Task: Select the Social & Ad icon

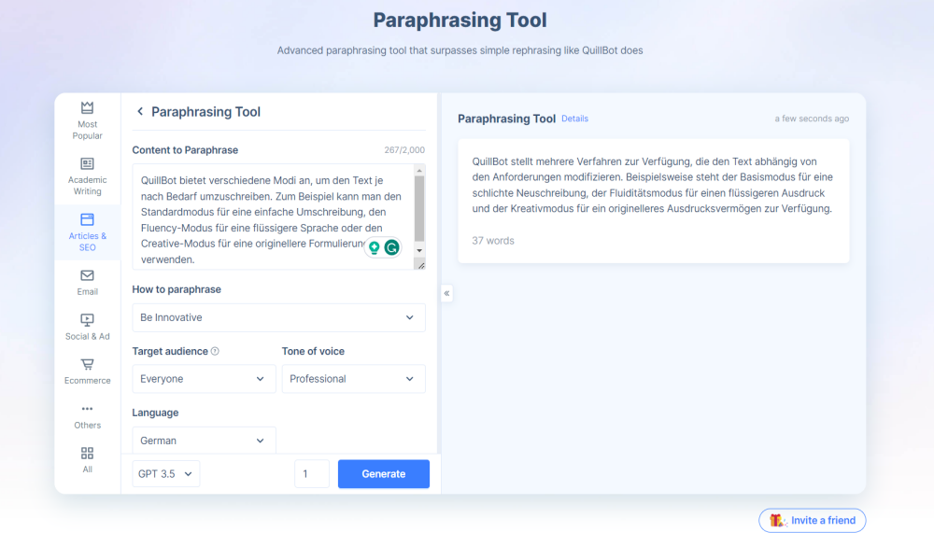Action: coord(87,319)
